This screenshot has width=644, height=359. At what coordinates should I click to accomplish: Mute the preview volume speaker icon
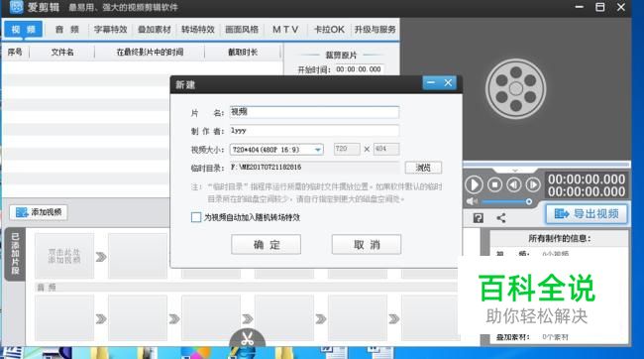click(x=472, y=201)
